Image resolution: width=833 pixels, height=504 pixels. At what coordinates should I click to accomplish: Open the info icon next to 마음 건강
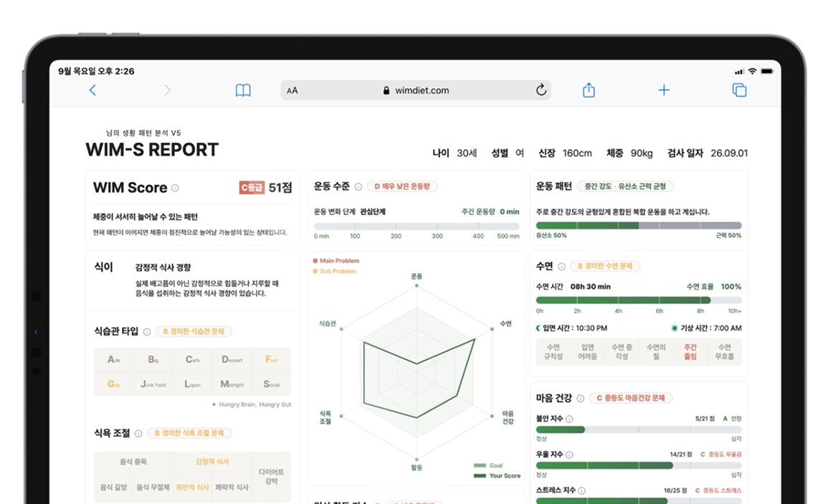(581, 398)
